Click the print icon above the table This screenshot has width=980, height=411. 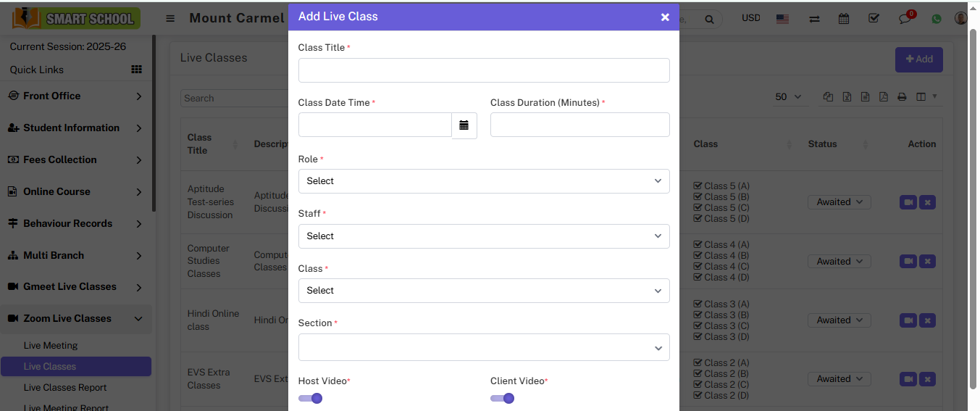[x=902, y=97]
